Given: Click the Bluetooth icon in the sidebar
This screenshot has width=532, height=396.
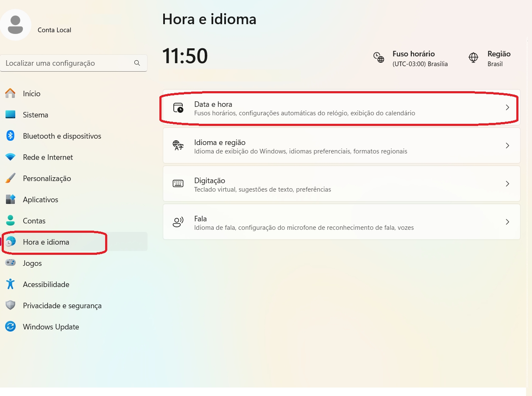Looking at the screenshot, I should (10, 136).
